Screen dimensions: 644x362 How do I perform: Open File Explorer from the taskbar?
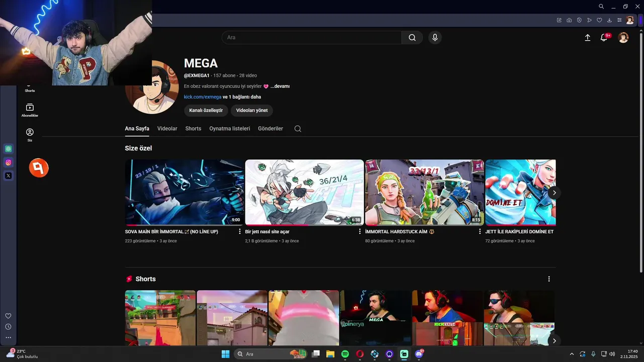(x=330, y=354)
